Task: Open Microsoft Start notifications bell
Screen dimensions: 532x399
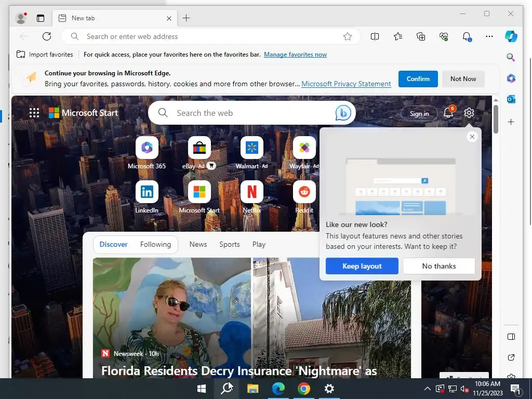Action: [448, 112]
